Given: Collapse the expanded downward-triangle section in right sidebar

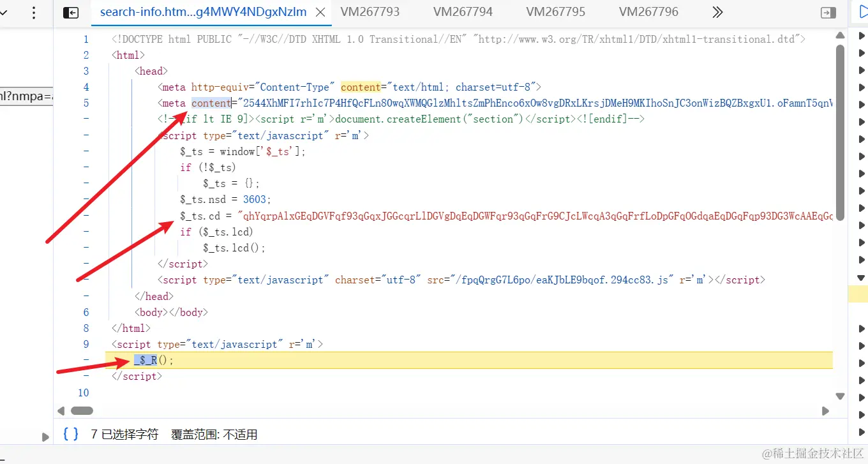Looking at the screenshot, I should click(861, 278).
